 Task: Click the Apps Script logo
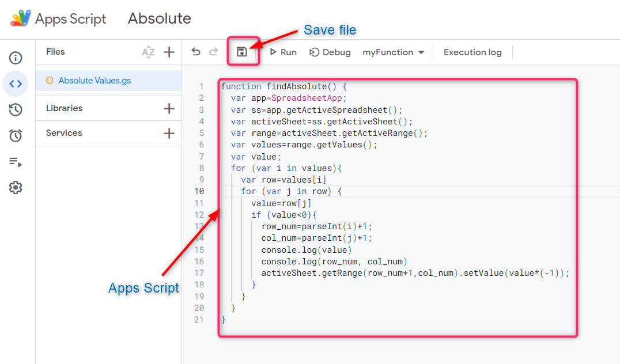coord(21,18)
